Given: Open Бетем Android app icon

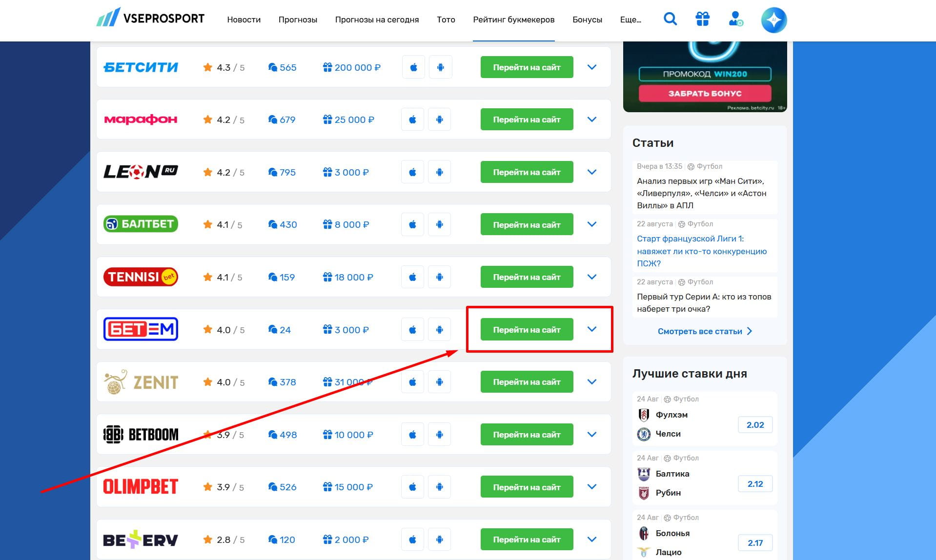Looking at the screenshot, I should pos(439,330).
